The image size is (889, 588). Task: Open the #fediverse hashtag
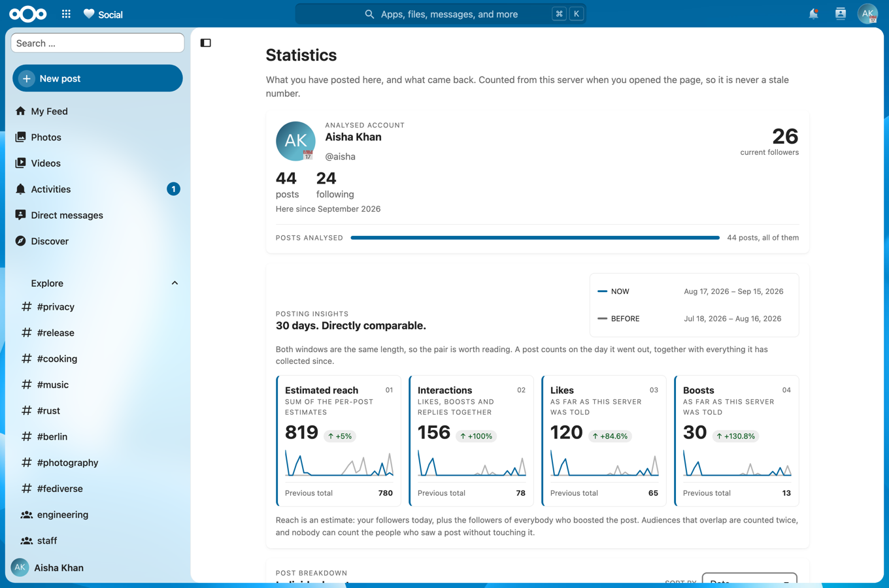pos(97,489)
